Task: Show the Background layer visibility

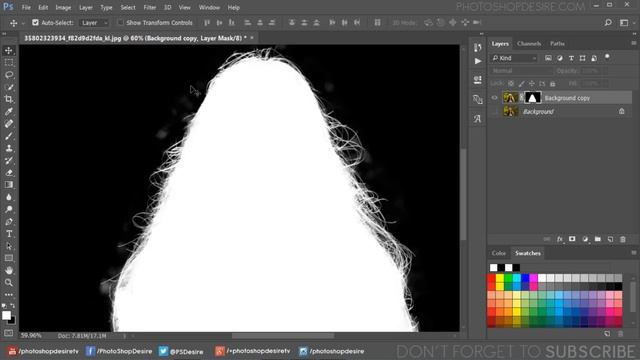Action: [494, 111]
